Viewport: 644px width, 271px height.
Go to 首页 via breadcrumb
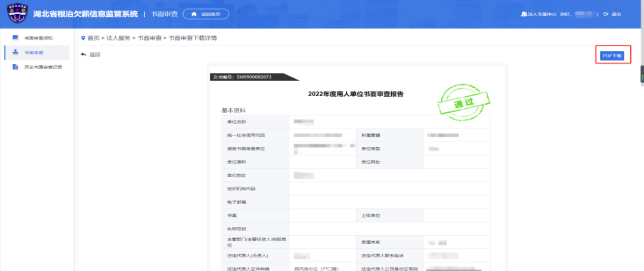pos(94,38)
